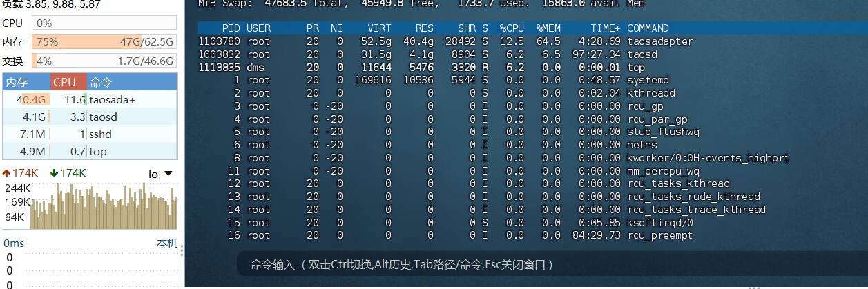Select the taosada+ process row
The height and width of the screenshot is (289, 868).
(90, 100)
